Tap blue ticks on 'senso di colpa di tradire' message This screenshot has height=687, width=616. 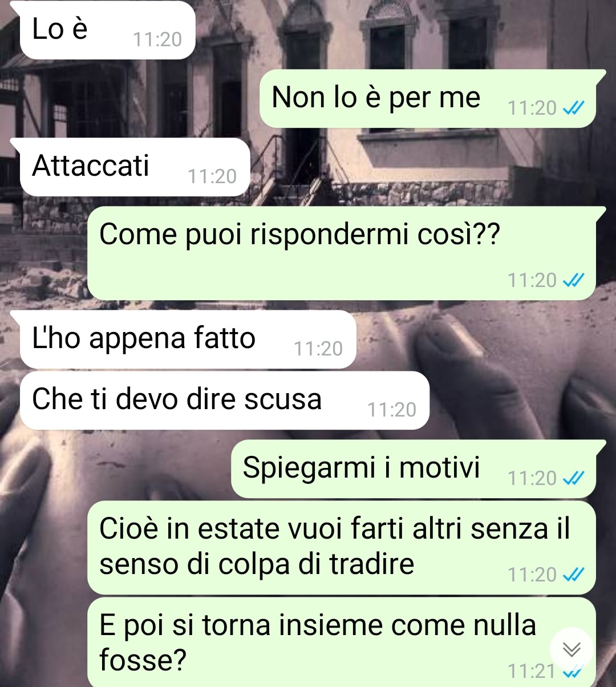coord(573,575)
